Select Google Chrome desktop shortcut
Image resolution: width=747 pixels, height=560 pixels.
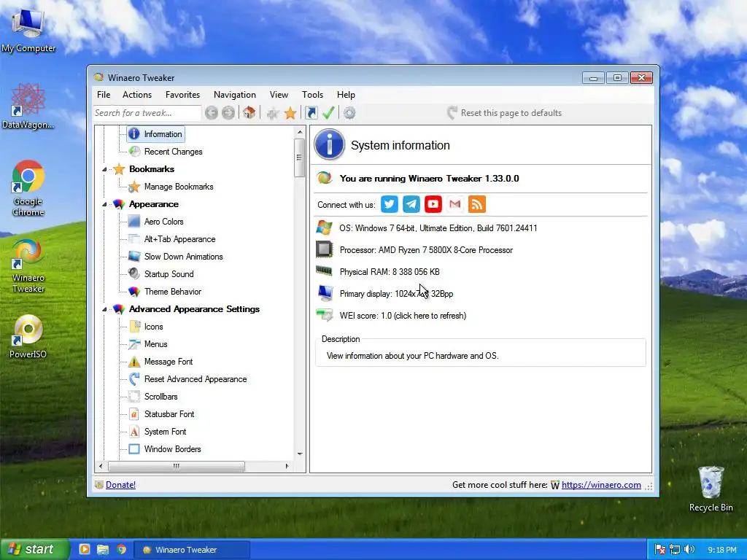pyautogui.click(x=28, y=189)
